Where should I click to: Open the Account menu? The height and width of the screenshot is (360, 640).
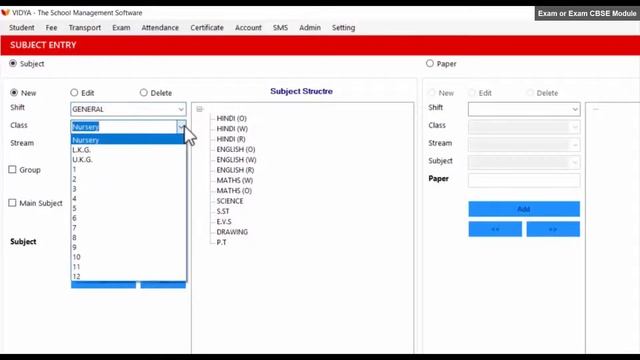point(248,28)
